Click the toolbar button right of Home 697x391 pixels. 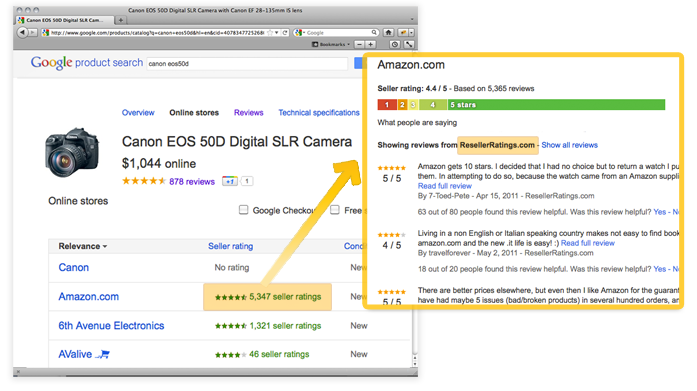[403, 32]
